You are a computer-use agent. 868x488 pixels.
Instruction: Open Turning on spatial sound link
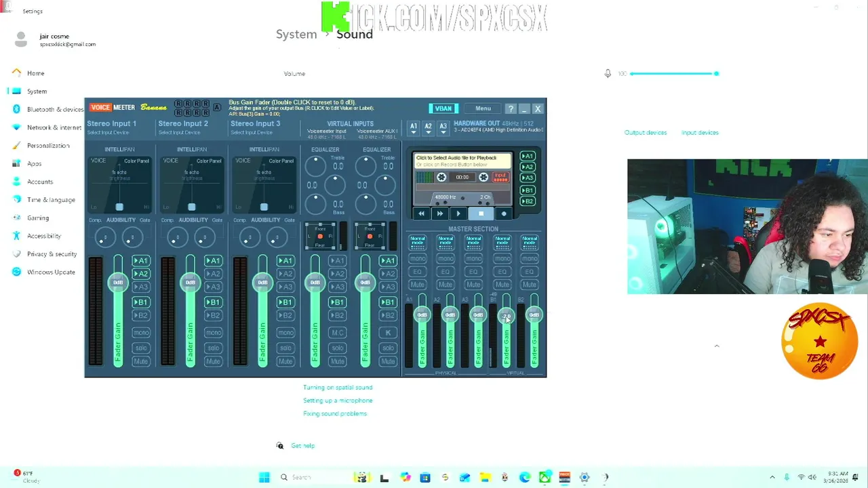338,388
